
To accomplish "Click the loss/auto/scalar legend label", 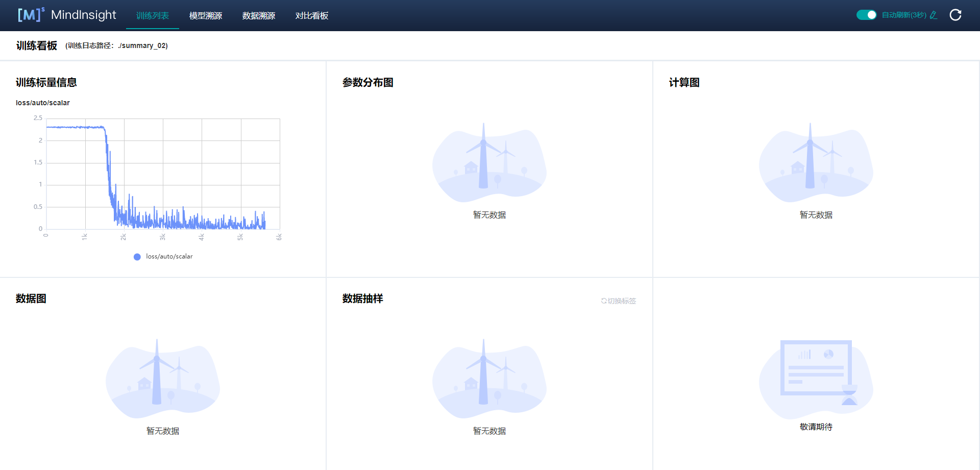I will pyautogui.click(x=169, y=256).
